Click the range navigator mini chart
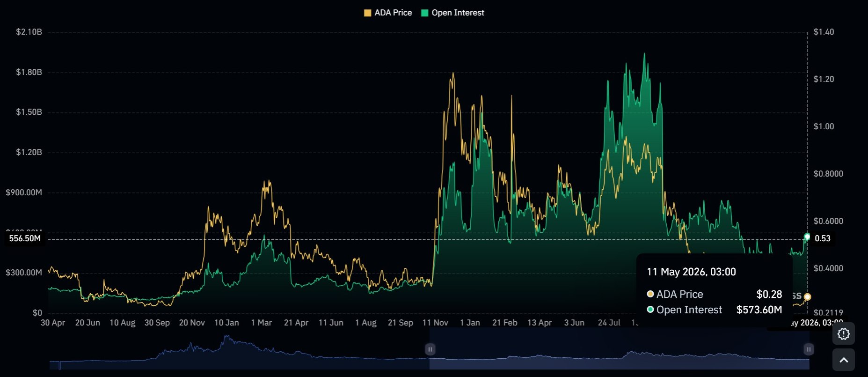Viewport: 868px width, 377px height. (x=429, y=351)
